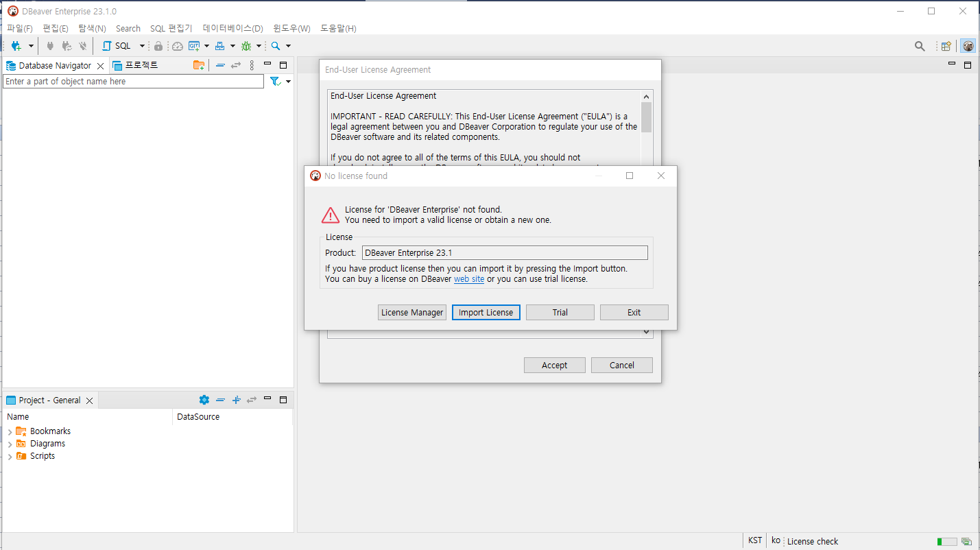Open the blue search icon dropdown arrow

288,46
